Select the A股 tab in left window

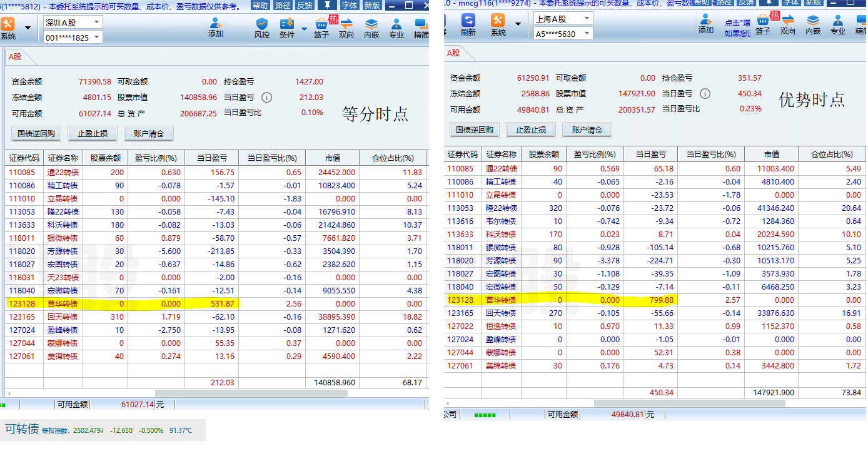(14, 56)
